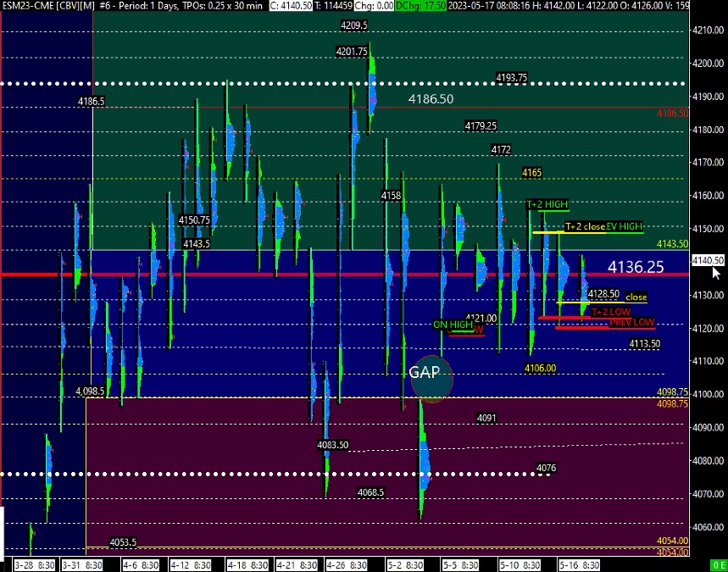Select the large 4186.50 center label
This screenshot has width=728, height=572.
point(431,99)
